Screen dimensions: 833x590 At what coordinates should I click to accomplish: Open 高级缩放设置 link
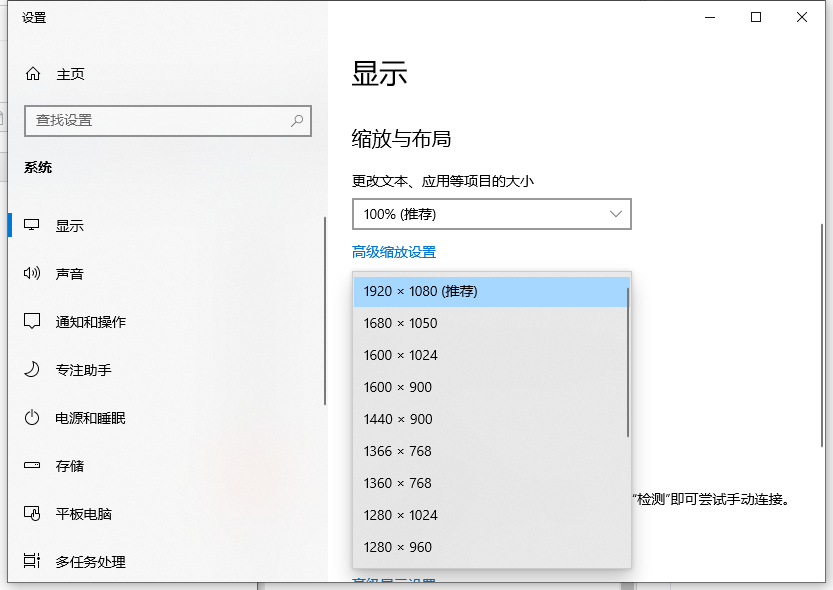click(x=394, y=252)
